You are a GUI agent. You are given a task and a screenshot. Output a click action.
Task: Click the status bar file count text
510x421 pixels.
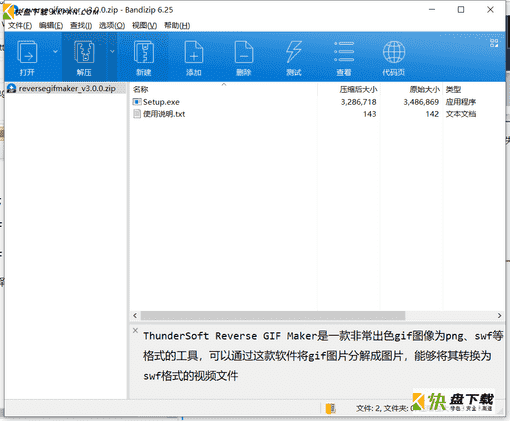[385, 408]
